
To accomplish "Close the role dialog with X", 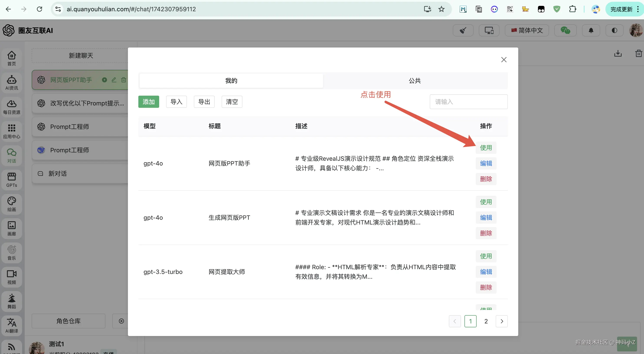I will point(504,59).
